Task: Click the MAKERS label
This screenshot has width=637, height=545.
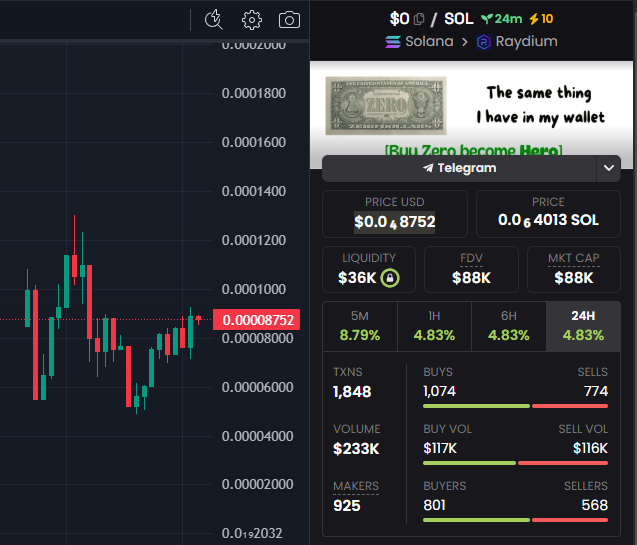Action: point(356,486)
